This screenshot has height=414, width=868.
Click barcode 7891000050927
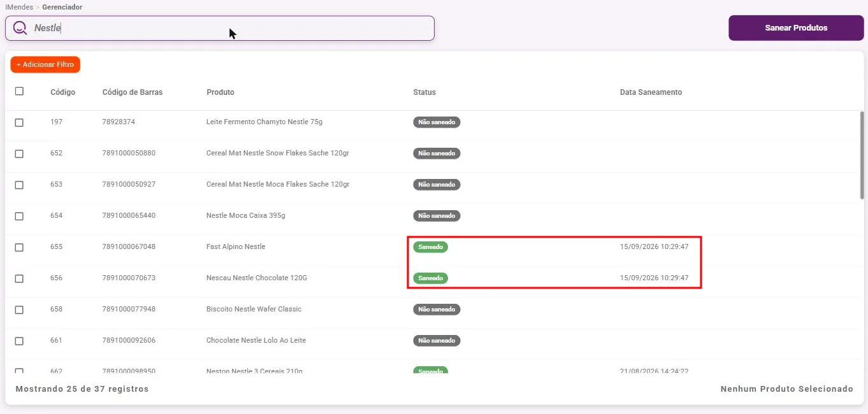(129, 184)
